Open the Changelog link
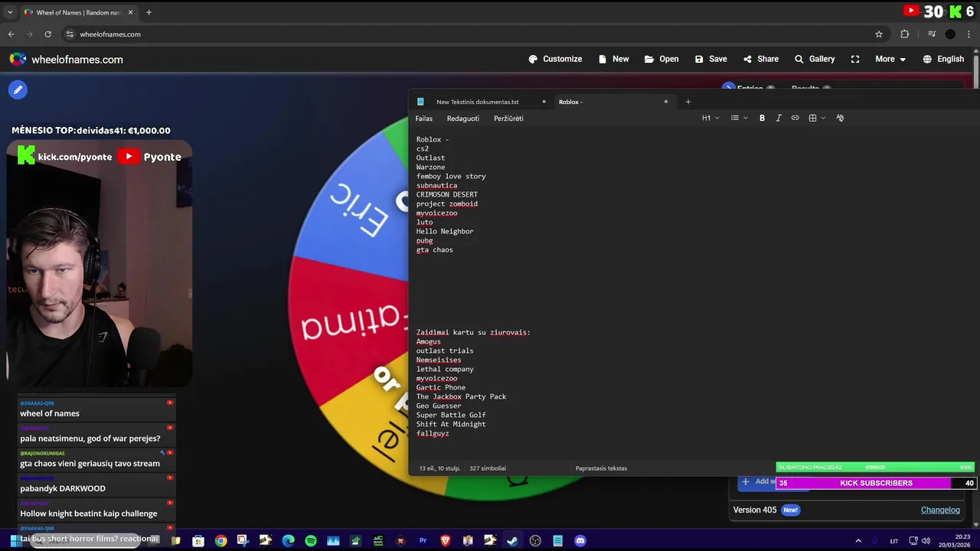980x551 pixels. [x=940, y=510]
